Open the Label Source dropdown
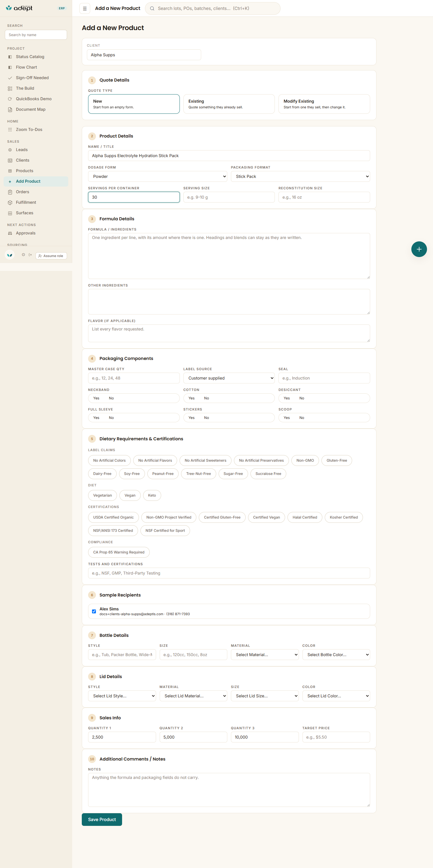The image size is (433, 868). [229, 378]
